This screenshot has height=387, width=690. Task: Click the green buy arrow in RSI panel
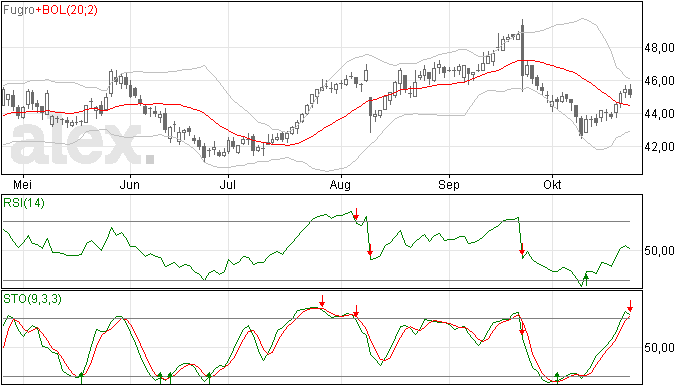pos(586,280)
